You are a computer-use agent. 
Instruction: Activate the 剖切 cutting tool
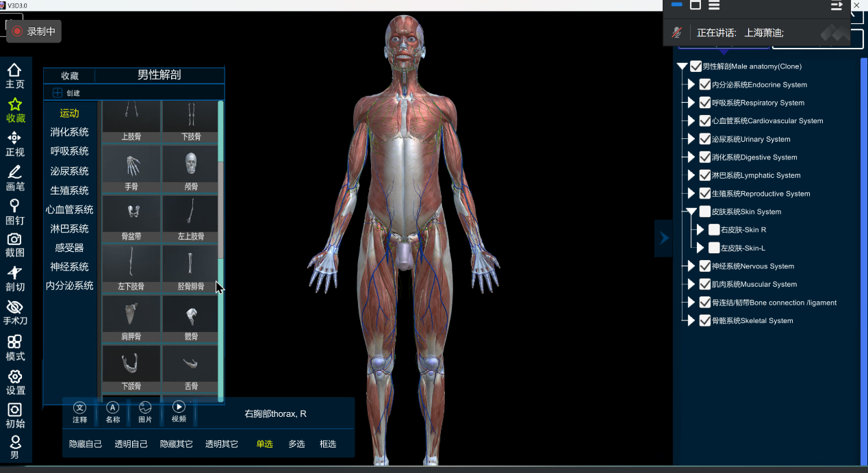[x=14, y=279]
